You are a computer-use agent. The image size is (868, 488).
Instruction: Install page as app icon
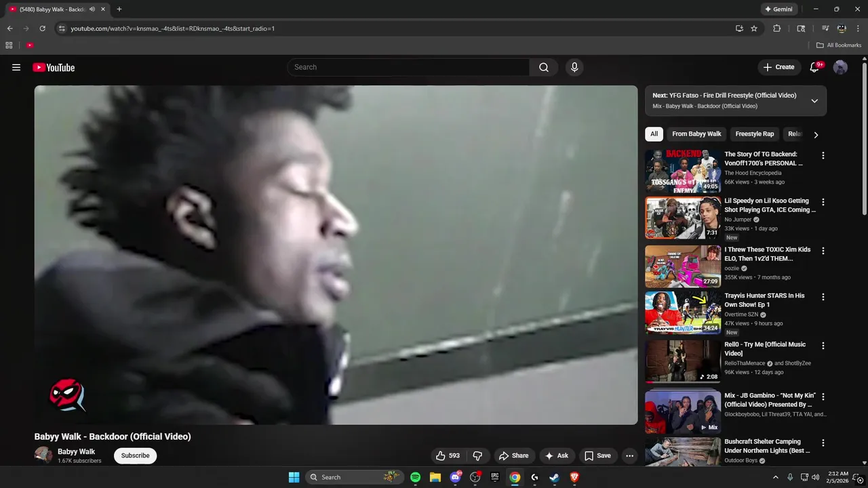(x=739, y=28)
